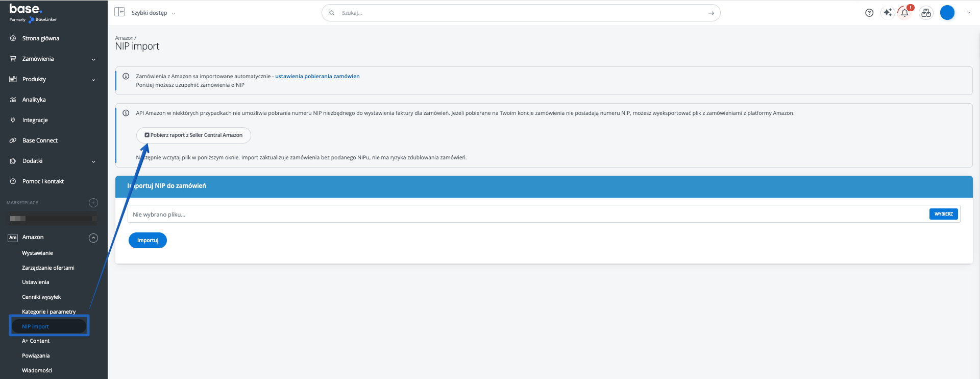This screenshot has width=980, height=379.
Task: Click the plus icon next to Marketplace
Action: coord(93,203)
